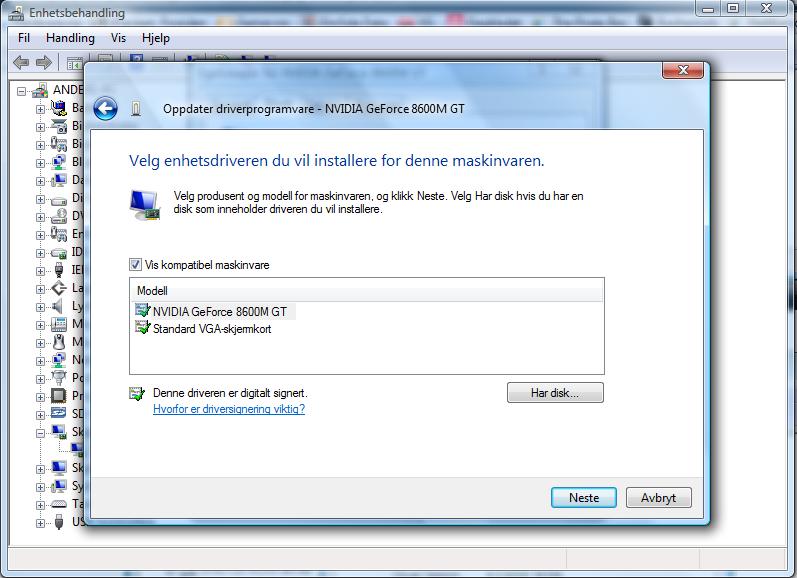Select the Bluetooth 'Bl' category icon
The image size is (797, 578).
coord(58,162)
